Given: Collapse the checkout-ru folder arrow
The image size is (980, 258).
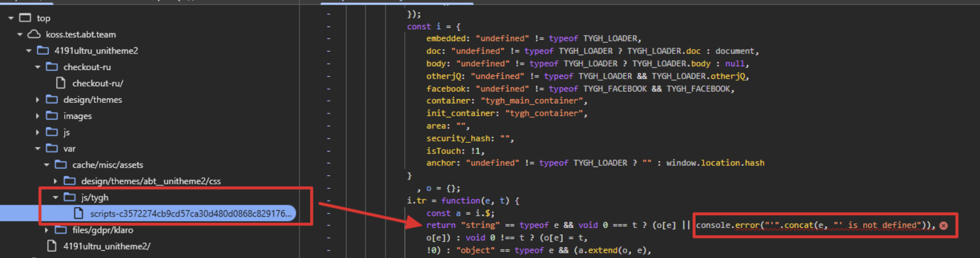Looking at the screenshot, I should (x=38, y=67).
